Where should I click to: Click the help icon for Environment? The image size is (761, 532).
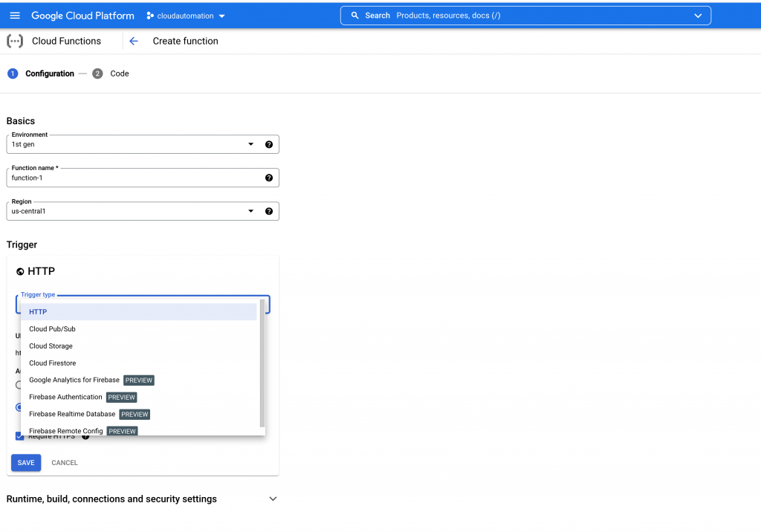point(269,145)
